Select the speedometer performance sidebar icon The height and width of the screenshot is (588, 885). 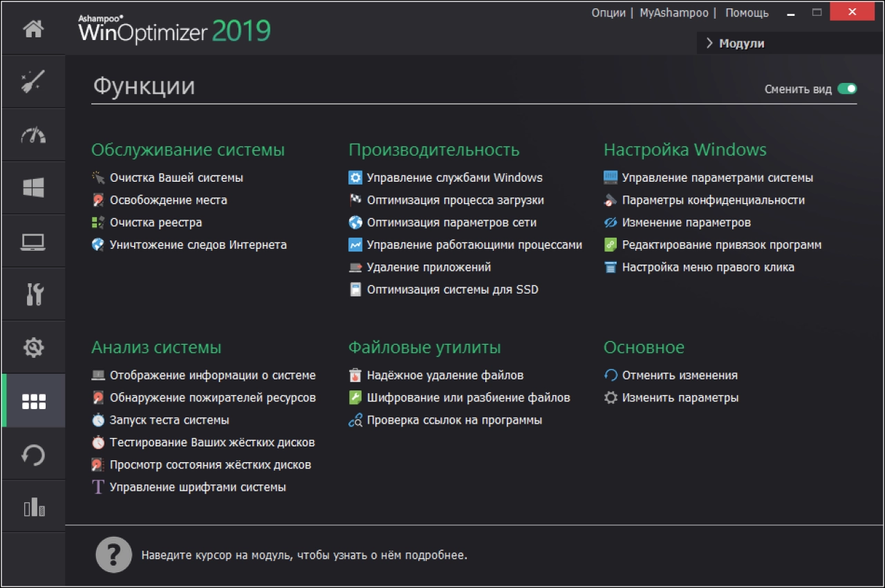click(x=33, y=135)
